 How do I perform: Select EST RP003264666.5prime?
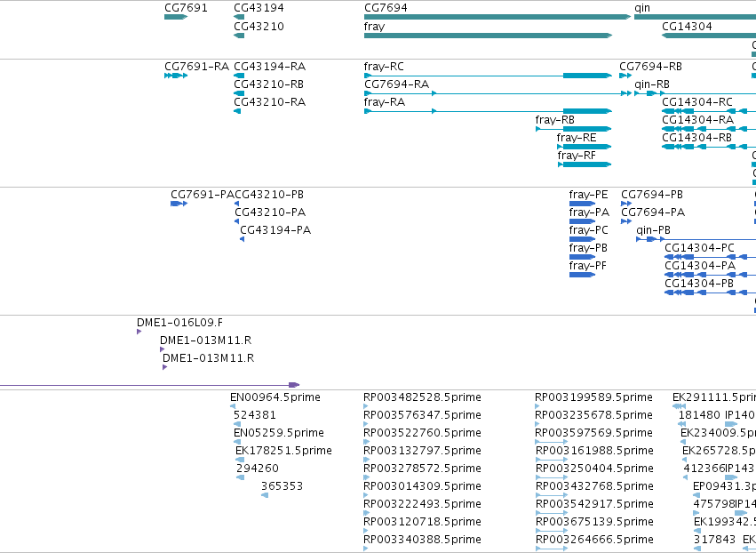[595, 540]
